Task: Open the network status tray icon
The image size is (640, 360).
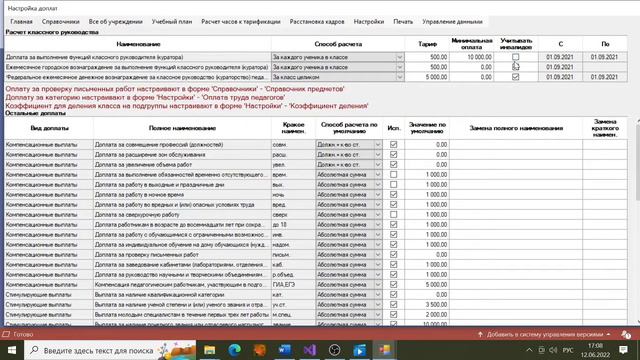Action: click(x=541, y=350)
